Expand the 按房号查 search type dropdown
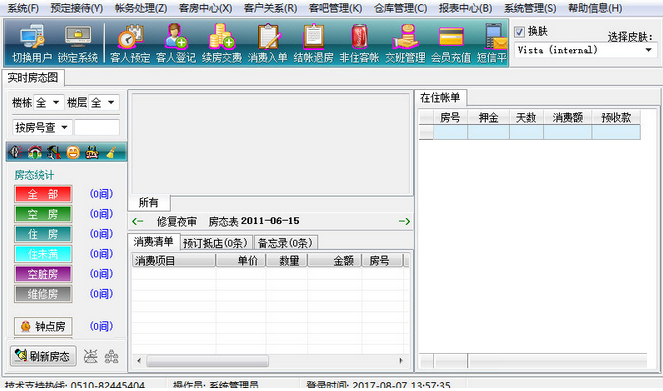 [42, 127]
